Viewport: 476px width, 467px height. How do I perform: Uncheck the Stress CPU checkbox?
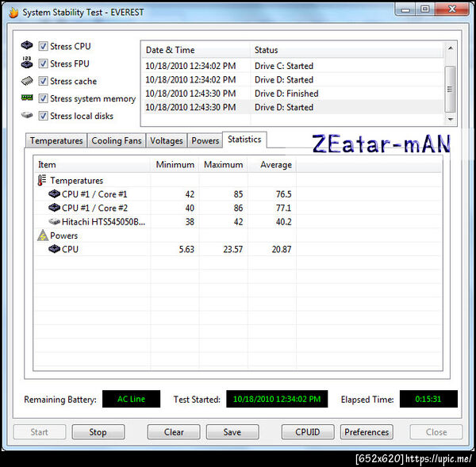tap(43, 46)
